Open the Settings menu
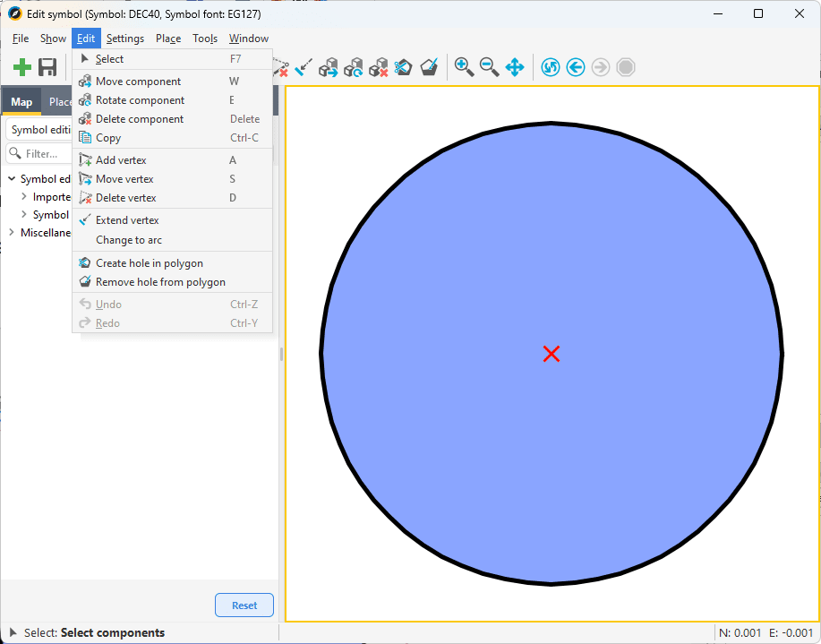Viewport: 821px width, 644px height. click(124, 39)
